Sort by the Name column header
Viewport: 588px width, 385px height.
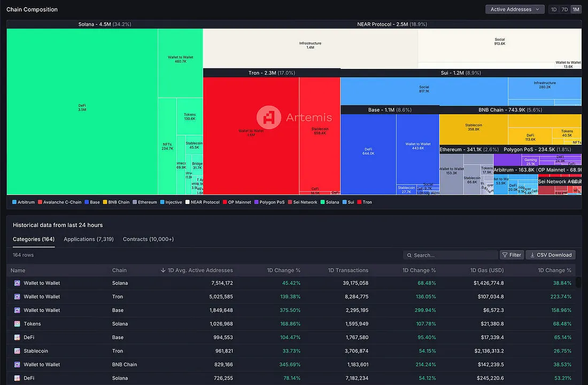[18, 270]
